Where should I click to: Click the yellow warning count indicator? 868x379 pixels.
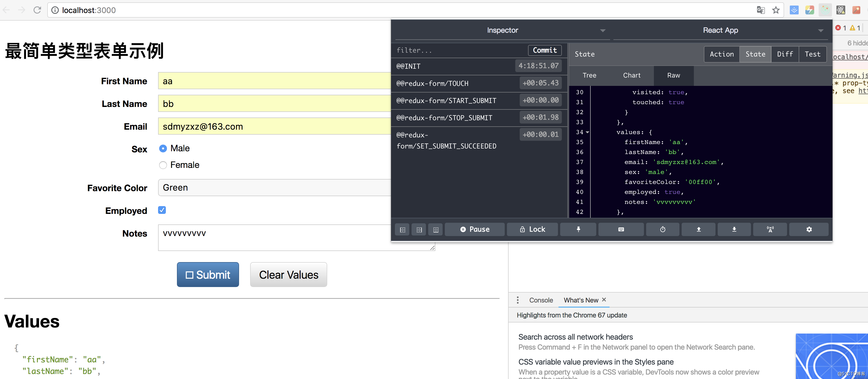[x=855, y=28]
